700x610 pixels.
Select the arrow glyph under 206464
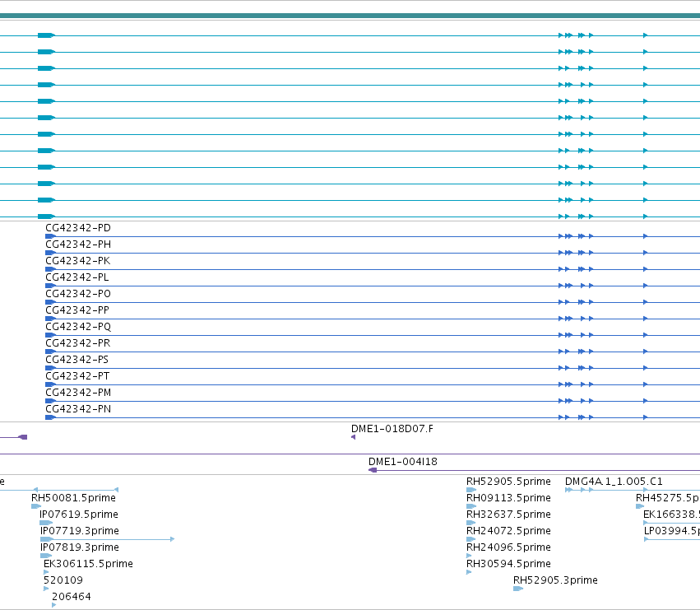(53, 605)
